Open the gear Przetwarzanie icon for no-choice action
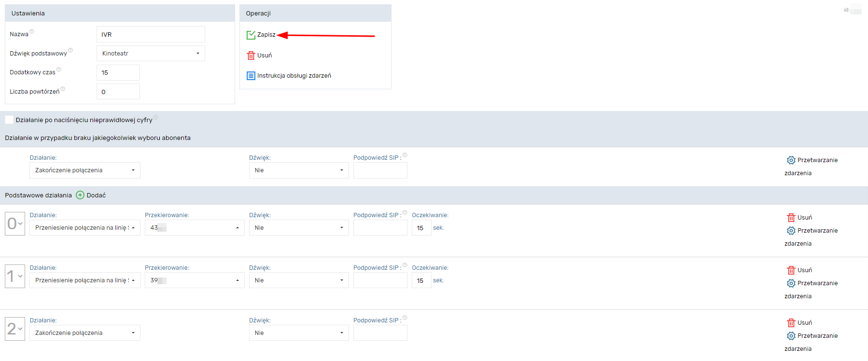This screenshot has width=868, height=361. (791, 160)
